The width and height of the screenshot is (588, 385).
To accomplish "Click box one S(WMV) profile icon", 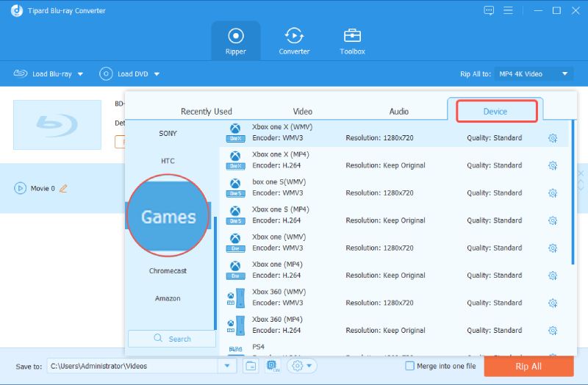I will tap(235, 188).
